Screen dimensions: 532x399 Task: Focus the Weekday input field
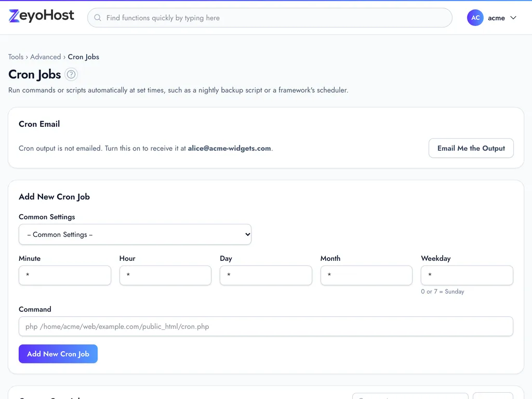click(467, 275)
